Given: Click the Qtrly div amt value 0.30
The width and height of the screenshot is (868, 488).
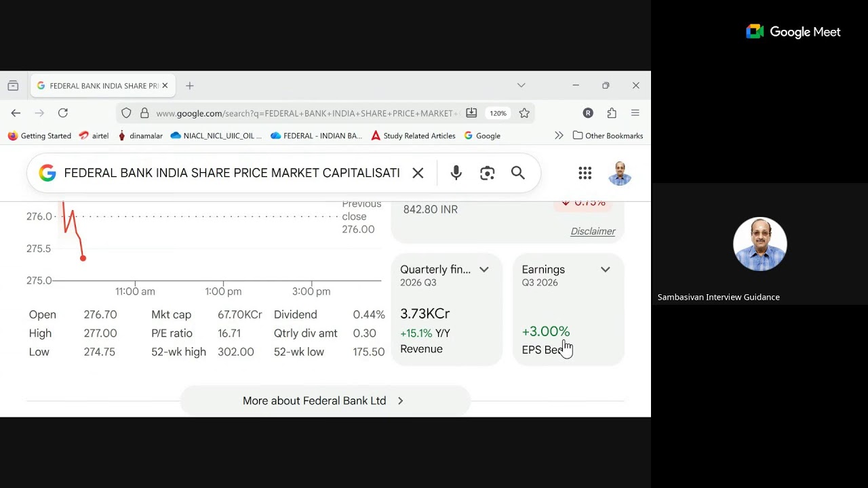Looking at the screenshot, I should 364,333.
